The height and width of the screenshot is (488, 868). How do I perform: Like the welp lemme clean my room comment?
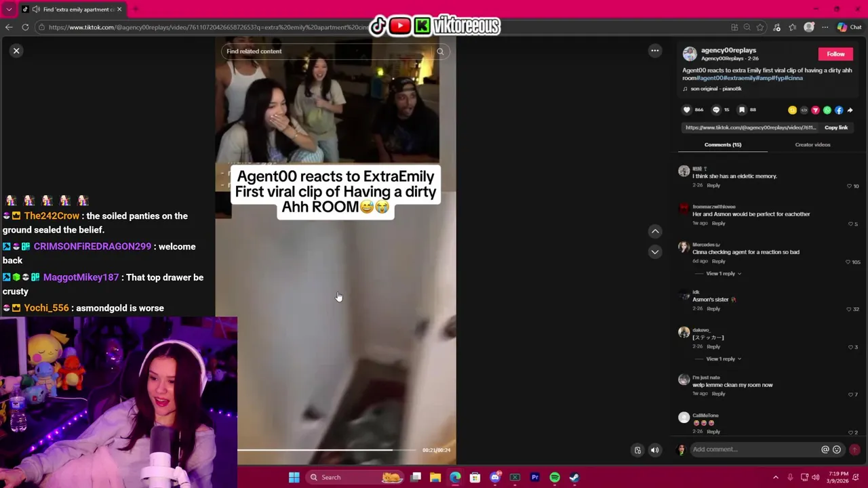pos(850,395)
